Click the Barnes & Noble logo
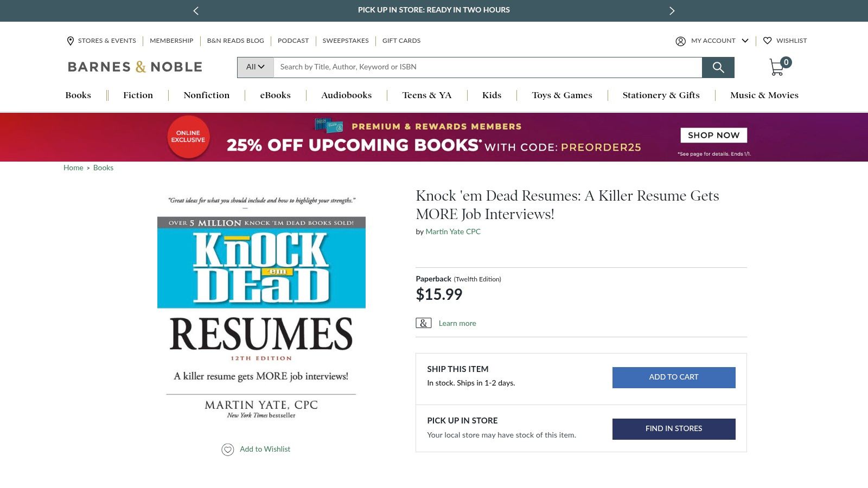This screenshot has height=488, width=868. [134, 66]
